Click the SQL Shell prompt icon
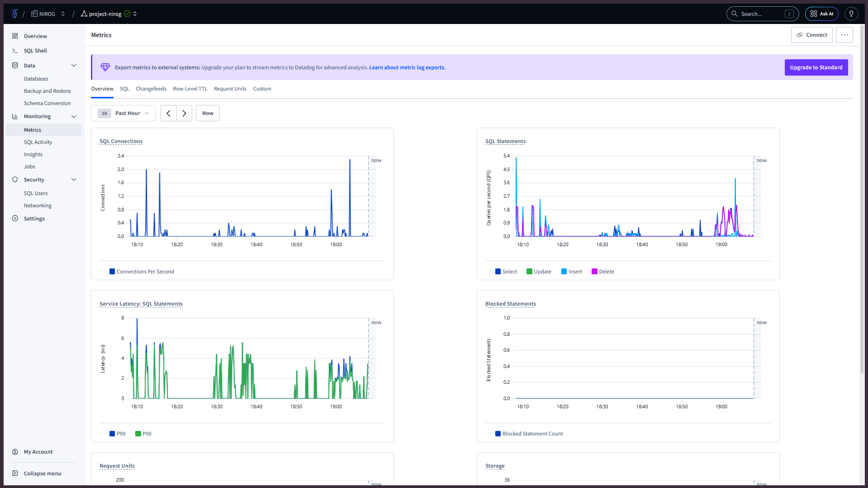Screen dimensions: 868x488 pos(15,51)
